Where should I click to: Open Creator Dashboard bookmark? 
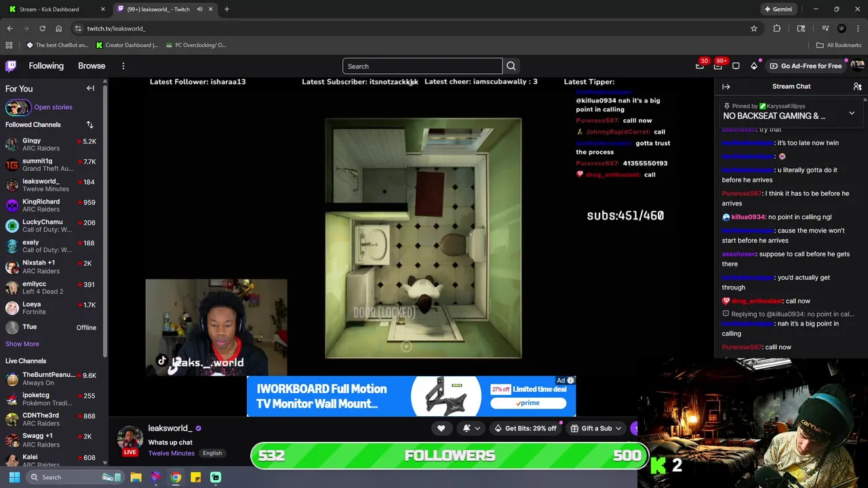pos(127,45)
